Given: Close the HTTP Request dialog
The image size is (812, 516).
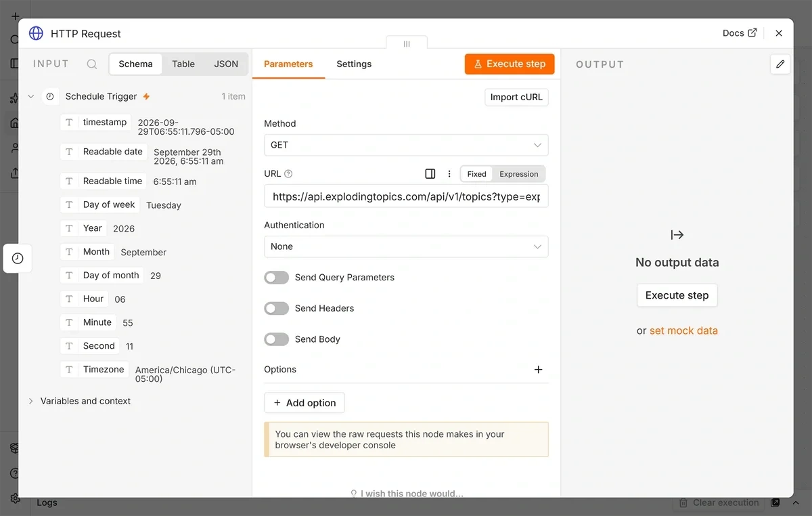Looking at the screenshot, I should [x=779, y=33].
